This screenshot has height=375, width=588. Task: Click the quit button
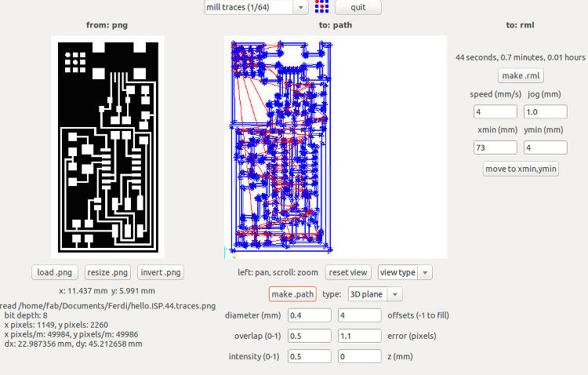click(x=358, y=7)
